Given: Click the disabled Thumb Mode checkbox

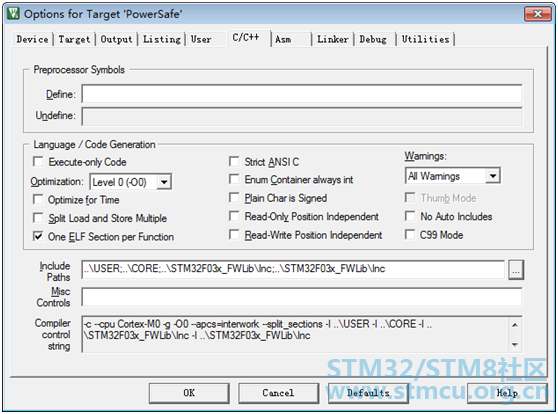Looking at the screenshot, I should pyautogui.click(x=410, y=198).
